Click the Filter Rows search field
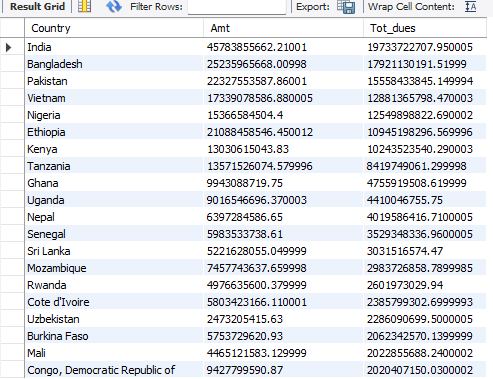The image size is (493, 379). point(237,7)
